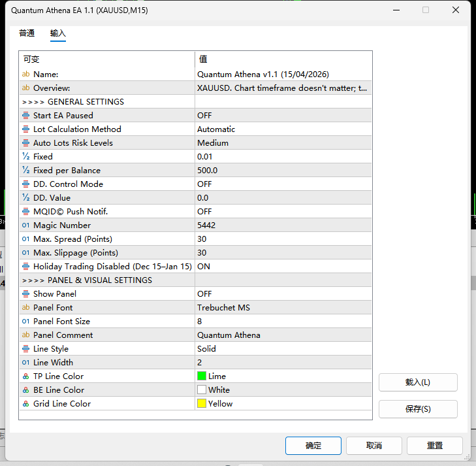This screenshot has width=476, height=466.
Task: Edit the Panel Font value Trebuchet MS
Action: [283, 307]
